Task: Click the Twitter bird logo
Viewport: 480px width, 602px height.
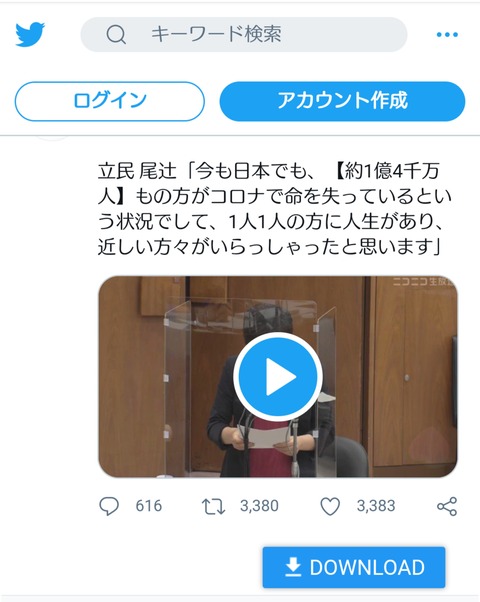Action: point(30,35)
